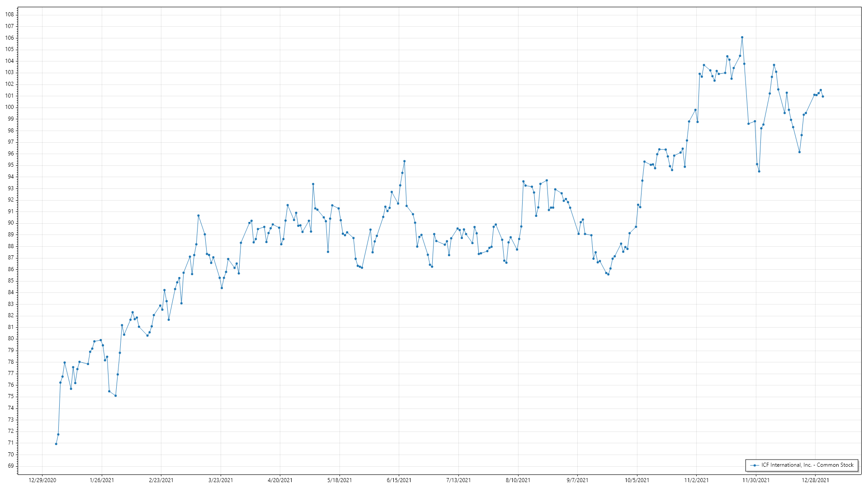Click the 80 y-axis tick label

tap(11, 338)
